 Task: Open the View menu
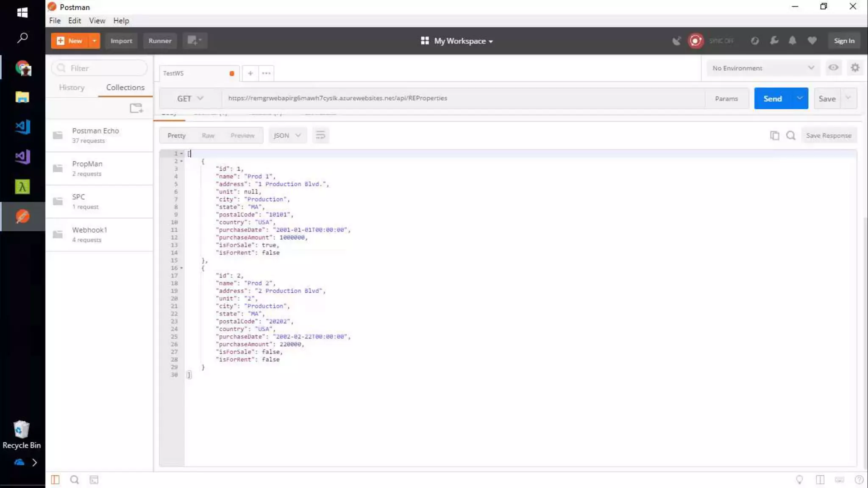97,20
